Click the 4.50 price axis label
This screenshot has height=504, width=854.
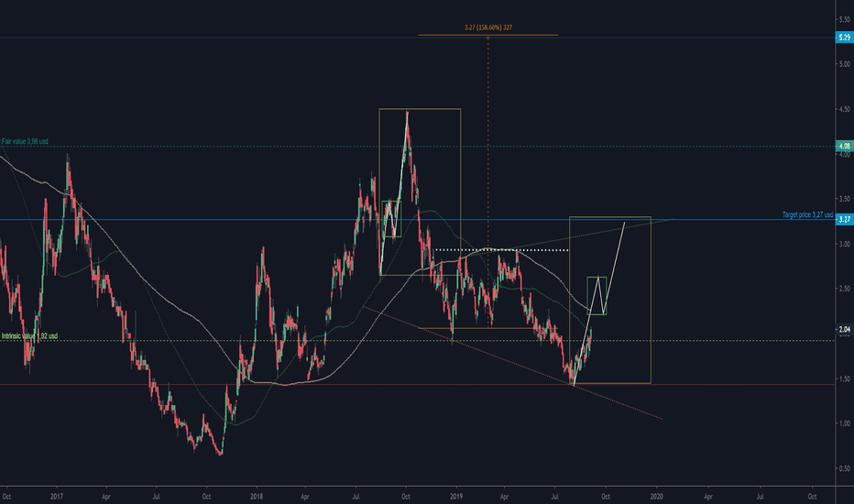(x=844, y=109)
